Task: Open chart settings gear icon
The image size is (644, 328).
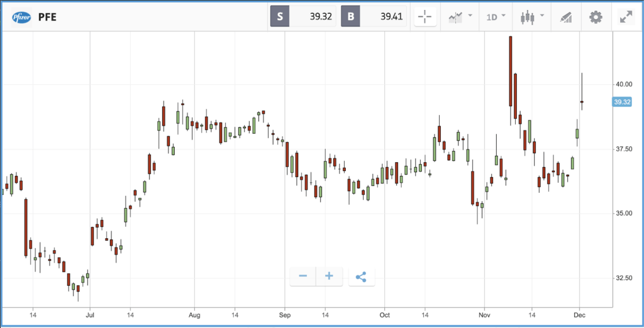Action: pyautogui.click(x=596, y=17)
